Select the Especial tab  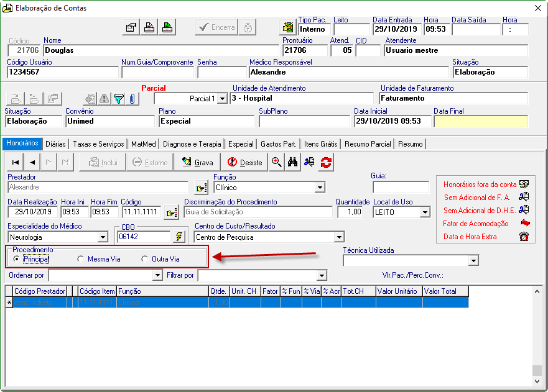coord(241,144)
